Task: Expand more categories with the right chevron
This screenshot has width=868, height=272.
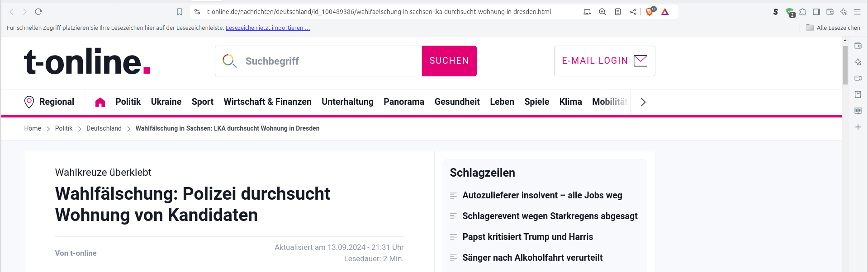Action: 643,102
